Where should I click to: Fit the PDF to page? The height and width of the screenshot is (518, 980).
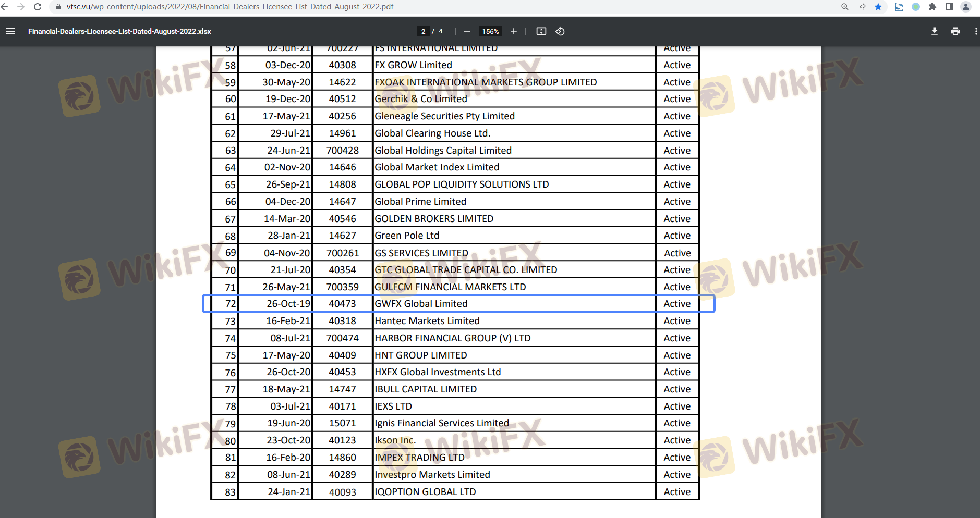click(541, 31)
